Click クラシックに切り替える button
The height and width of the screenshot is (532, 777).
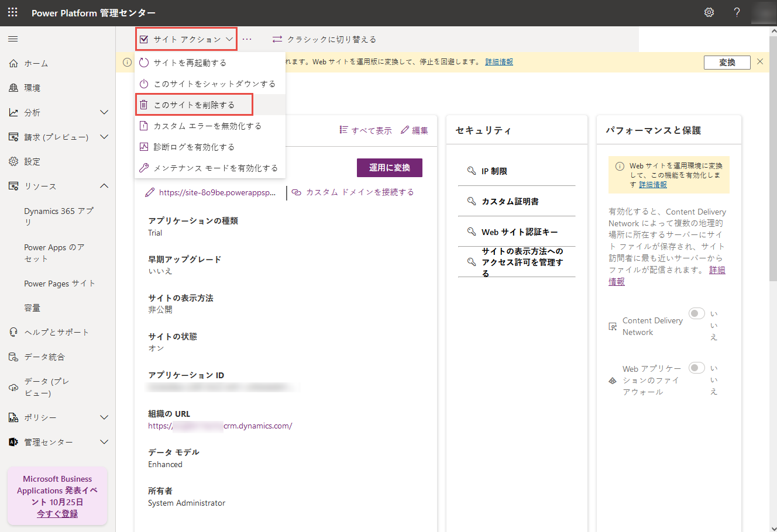(x=324, y=39)
